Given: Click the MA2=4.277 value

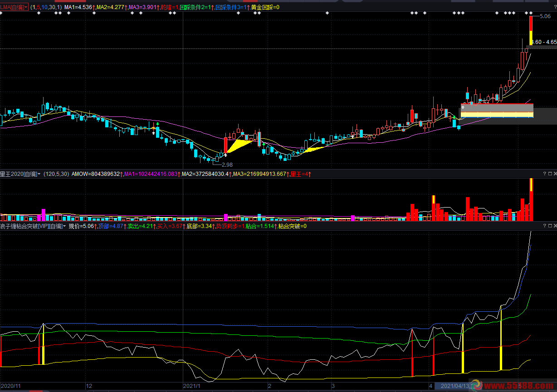Looking at the screenshot, I should point(110,7).
